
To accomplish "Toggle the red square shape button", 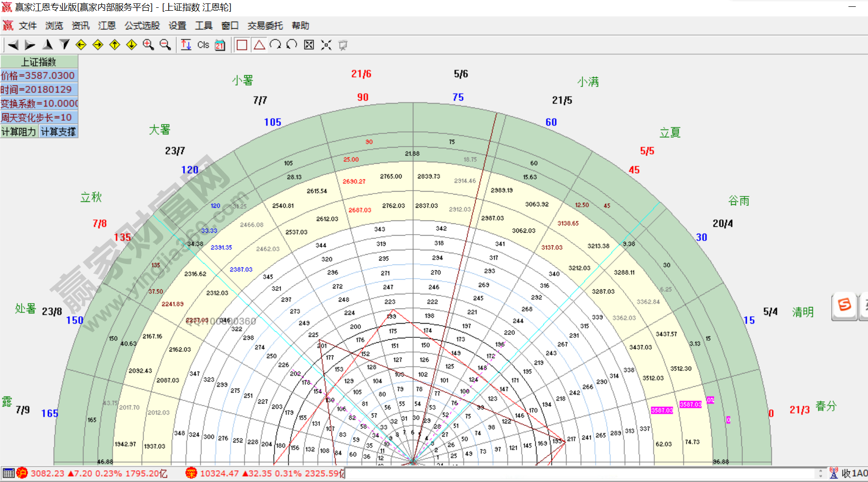I will (x=241, y=45).
